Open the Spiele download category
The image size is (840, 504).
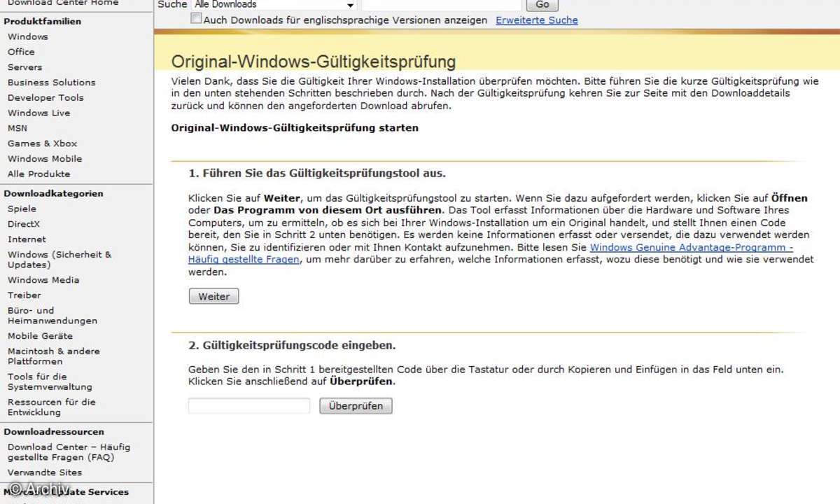[22, 209]
